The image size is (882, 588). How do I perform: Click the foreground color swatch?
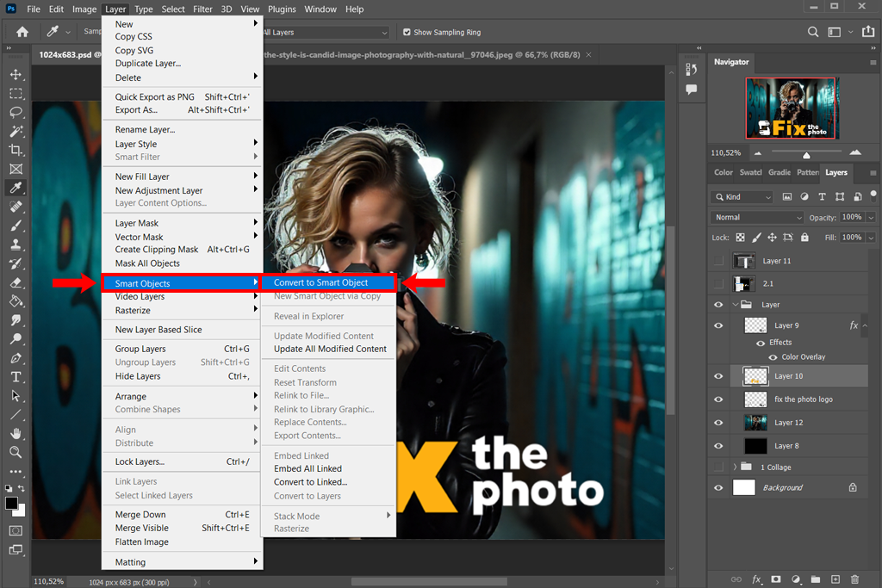pyautogui.click(x=11, y=503)
